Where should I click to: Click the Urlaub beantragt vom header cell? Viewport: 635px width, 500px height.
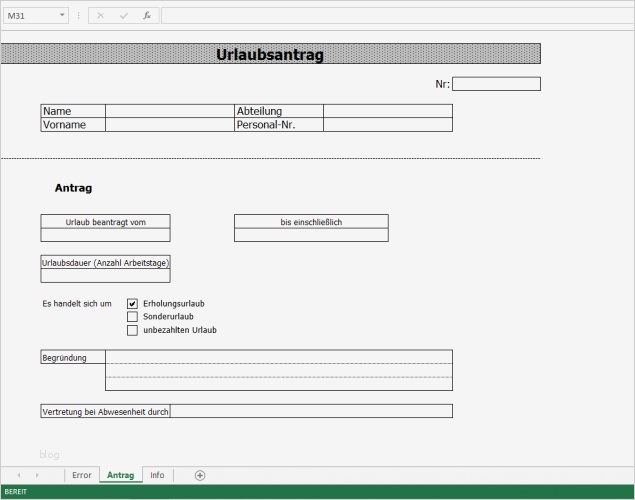(105, 221)
